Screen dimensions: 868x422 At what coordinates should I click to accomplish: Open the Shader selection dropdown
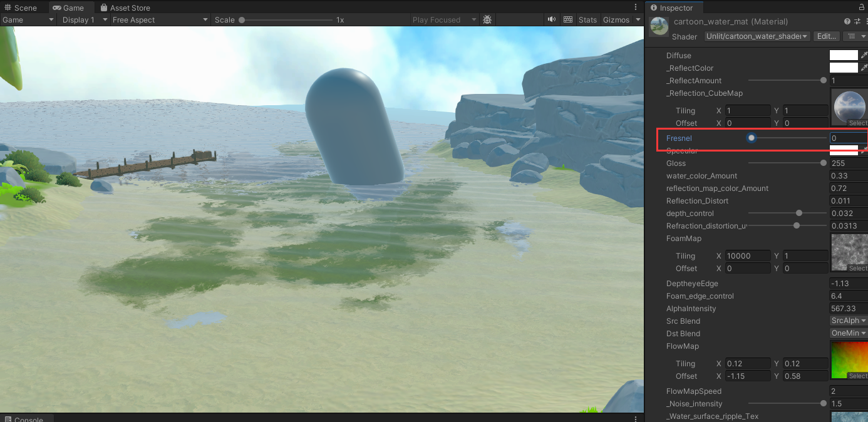[757, 36]
